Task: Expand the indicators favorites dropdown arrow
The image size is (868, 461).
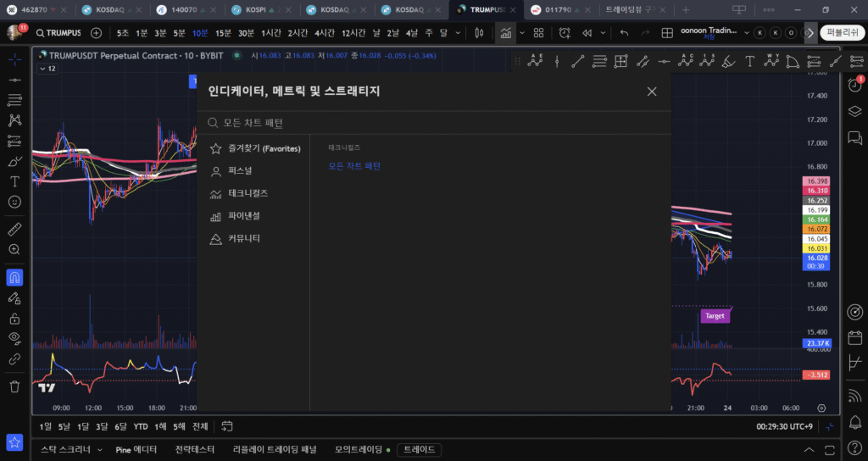Action: (x=521, y=33)
